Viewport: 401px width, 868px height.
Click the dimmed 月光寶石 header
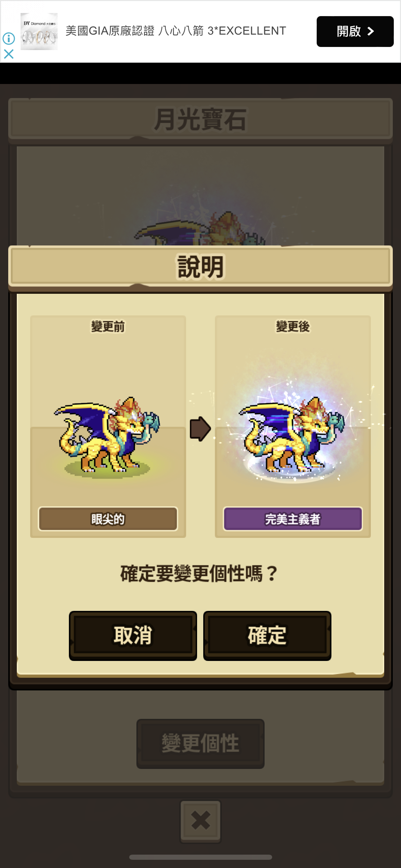[x=200, y=119]
